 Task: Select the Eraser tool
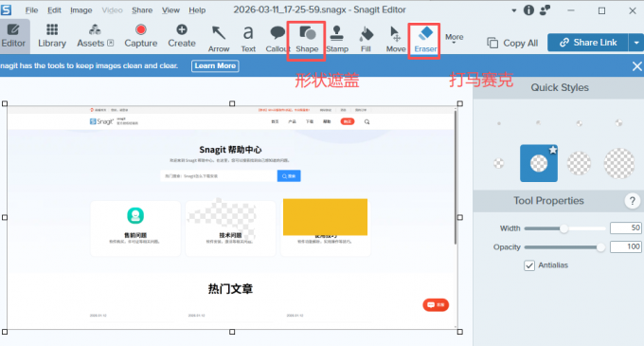pos(425,40)
